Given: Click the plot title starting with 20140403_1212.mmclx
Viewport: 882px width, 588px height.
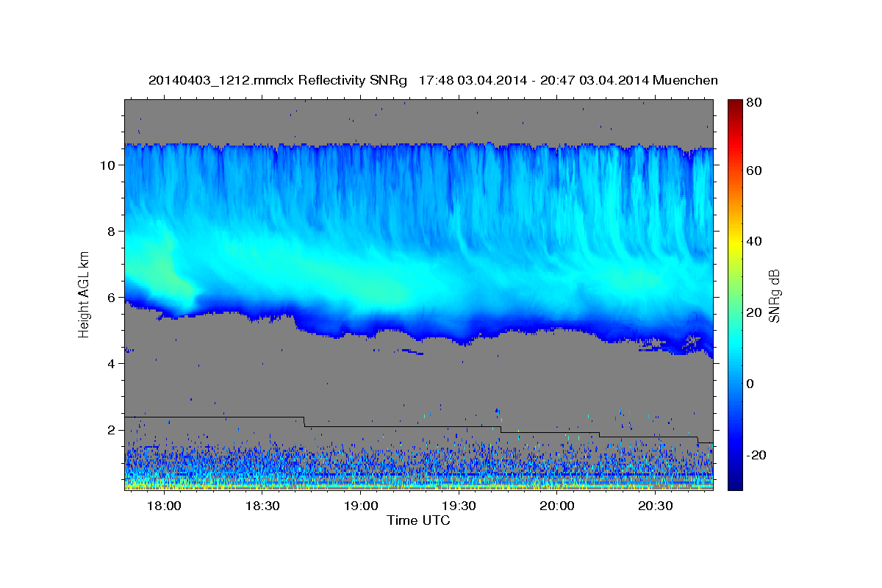Looking at the screenshot, I should point(433,80).
